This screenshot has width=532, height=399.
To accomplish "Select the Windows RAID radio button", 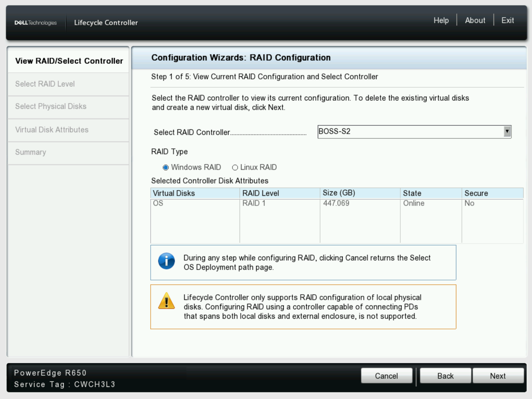I will click(166, 167).
